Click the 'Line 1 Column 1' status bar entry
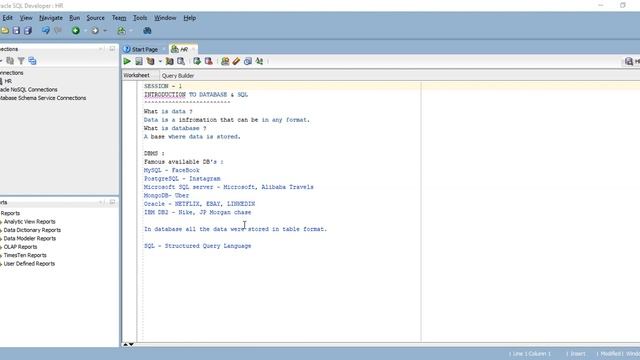Viewport: 640px width, 360px height. [530, 353]
